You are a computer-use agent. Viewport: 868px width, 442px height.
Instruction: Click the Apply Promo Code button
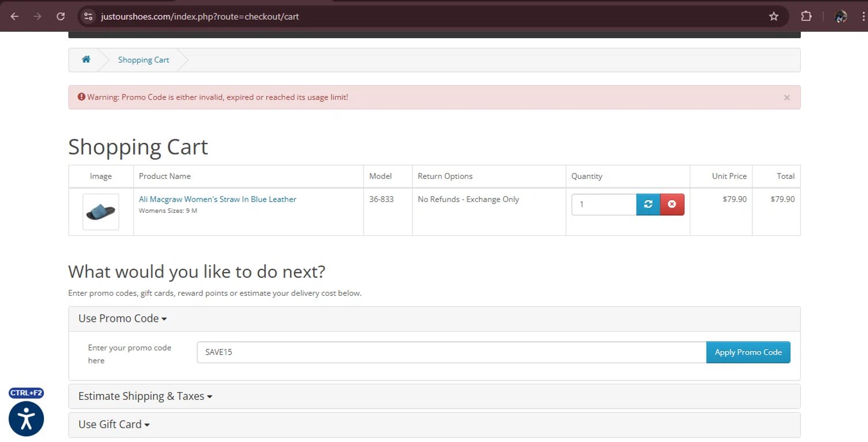[x=748, y=352]
